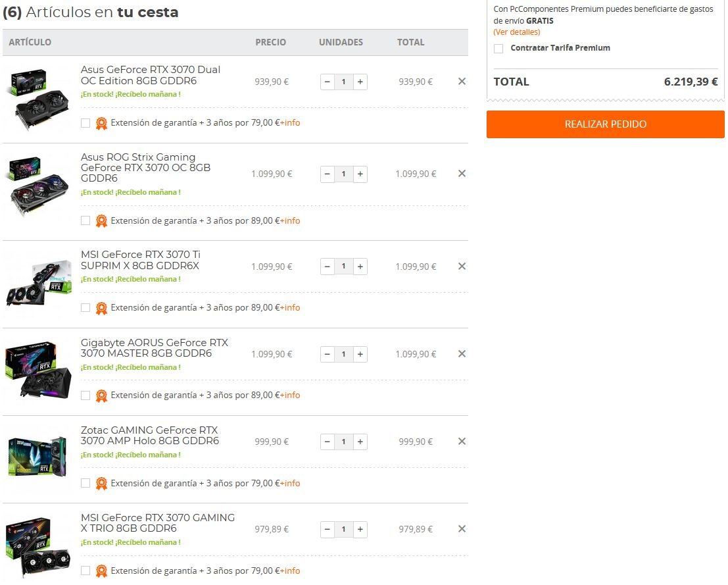Remove Zotac GAMING AMP Holo item
This screenshot has width=728, height=585.
click(462, 441)
